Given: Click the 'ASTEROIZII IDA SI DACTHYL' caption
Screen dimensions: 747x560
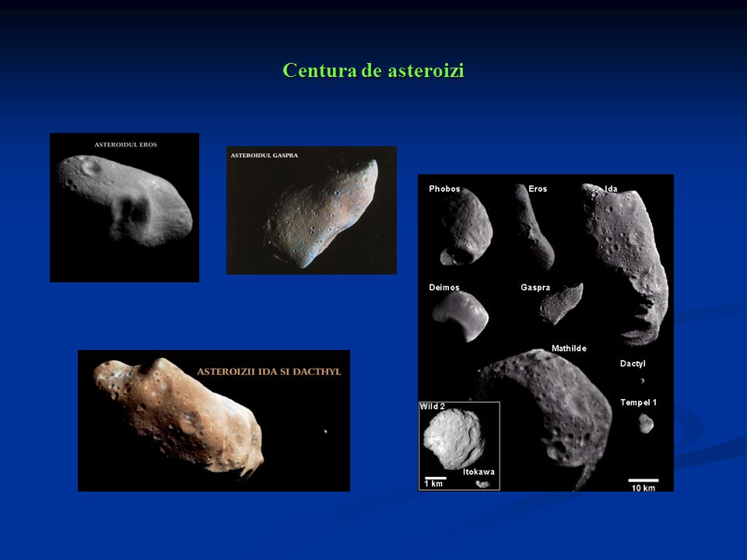Looking at the screenshot, I should [269, 372].
